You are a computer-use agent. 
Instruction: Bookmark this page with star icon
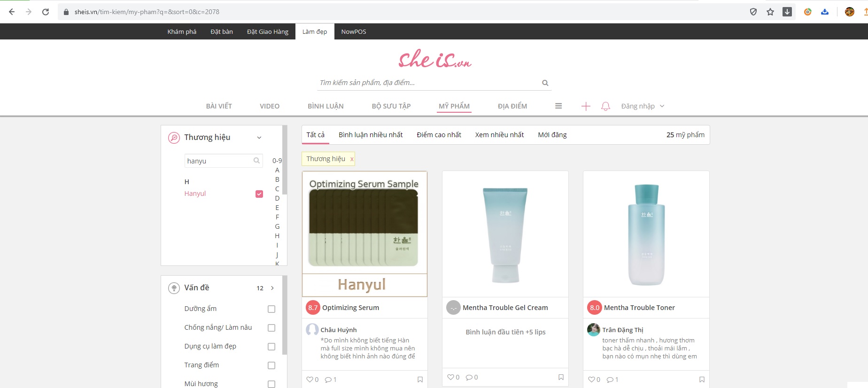coord(770,12)
